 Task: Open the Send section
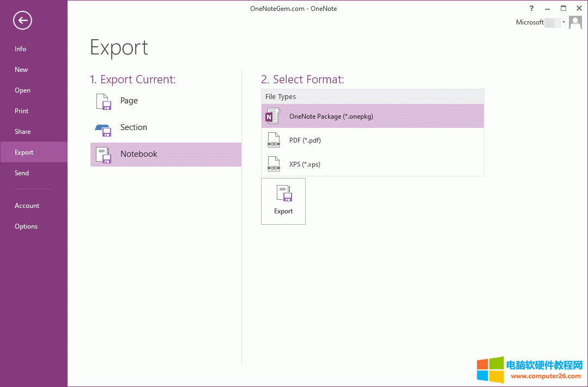pyautogui.click(x=21, y=173)
